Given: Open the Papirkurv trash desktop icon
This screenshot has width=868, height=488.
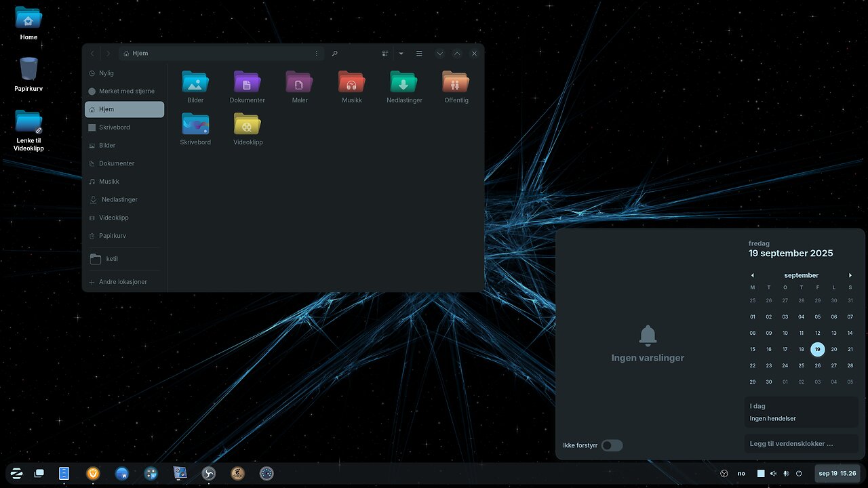Looking at the screenshot, I should pos(28,73).
